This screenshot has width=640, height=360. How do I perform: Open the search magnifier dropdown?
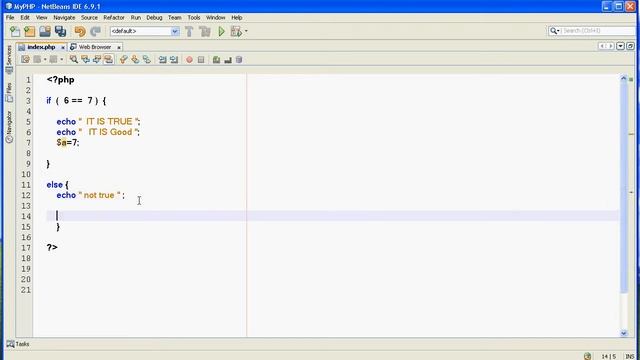coord(554,31)
